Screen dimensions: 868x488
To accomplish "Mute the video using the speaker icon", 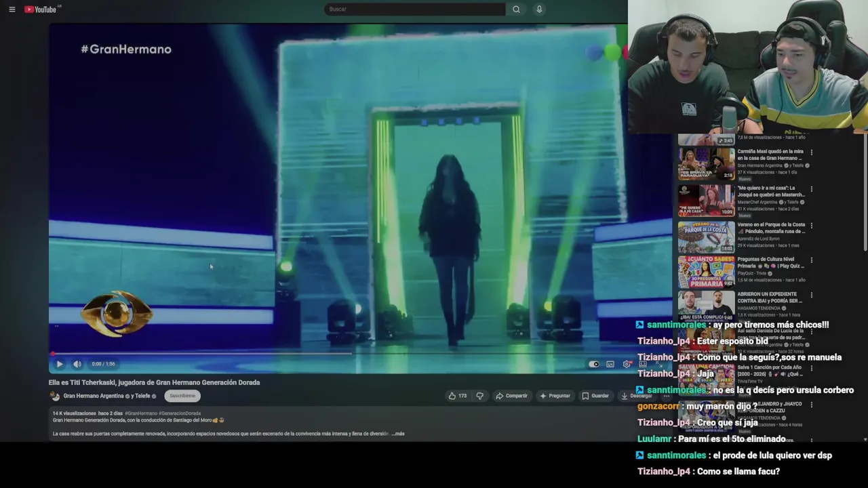I will tap(77, 364).
